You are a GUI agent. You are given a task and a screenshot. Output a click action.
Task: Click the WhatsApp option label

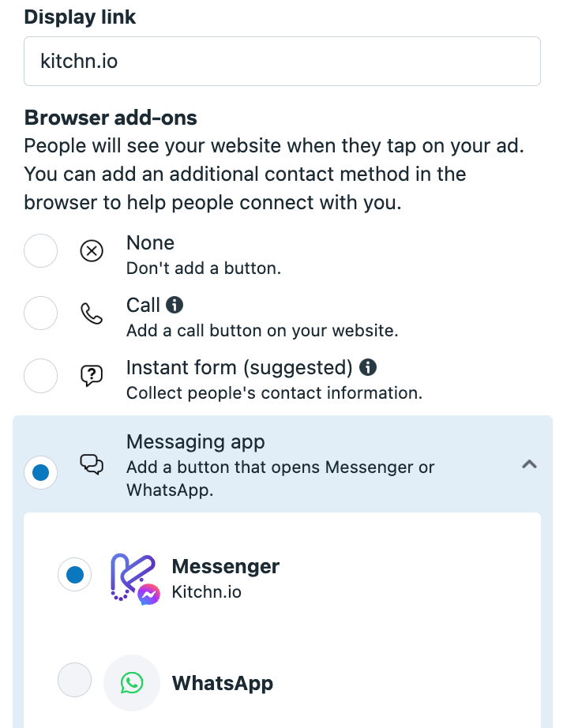(223, 684)
